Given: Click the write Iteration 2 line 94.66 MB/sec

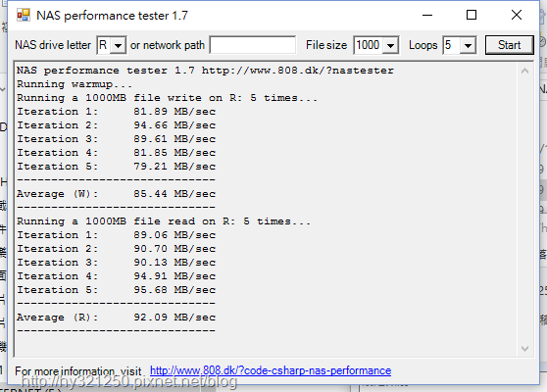Looking at the screenshot, I should pyautogui.click(x=117, y=125).
